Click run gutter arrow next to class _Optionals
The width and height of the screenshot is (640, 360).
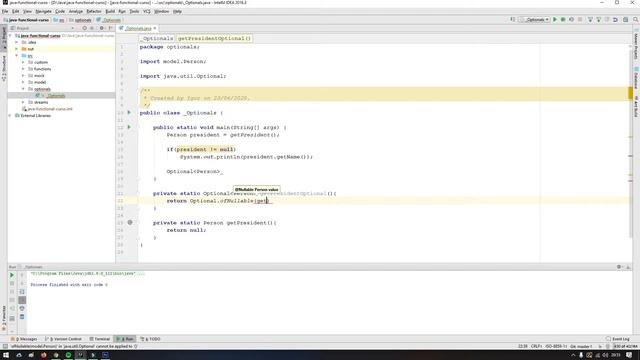tap(129, 112)
